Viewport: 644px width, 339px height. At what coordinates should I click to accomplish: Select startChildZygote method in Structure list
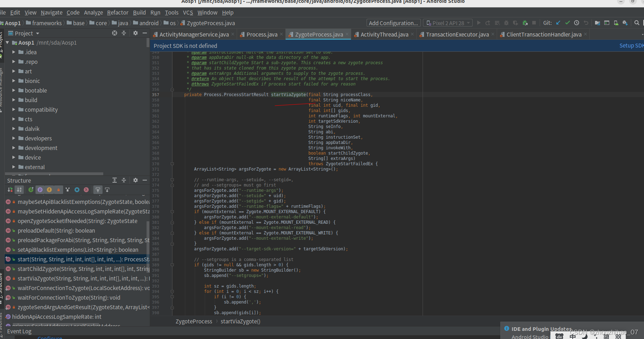click(x=77, y=269)
